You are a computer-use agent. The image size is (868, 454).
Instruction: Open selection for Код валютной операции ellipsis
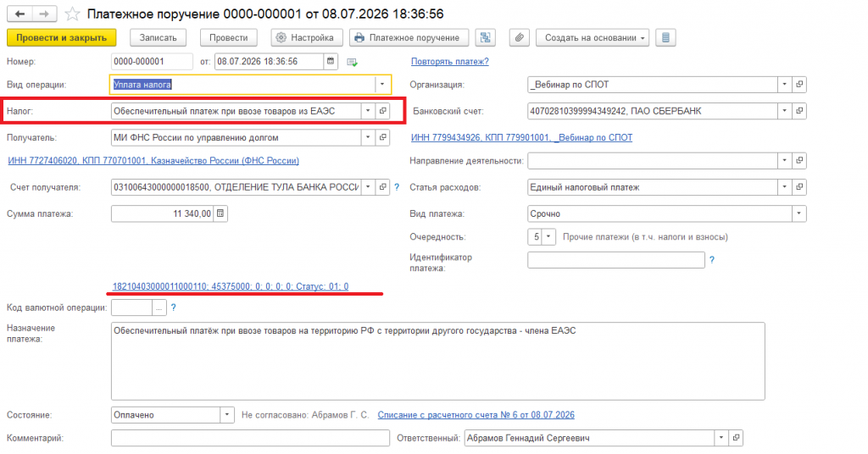(x=159, y=307)
